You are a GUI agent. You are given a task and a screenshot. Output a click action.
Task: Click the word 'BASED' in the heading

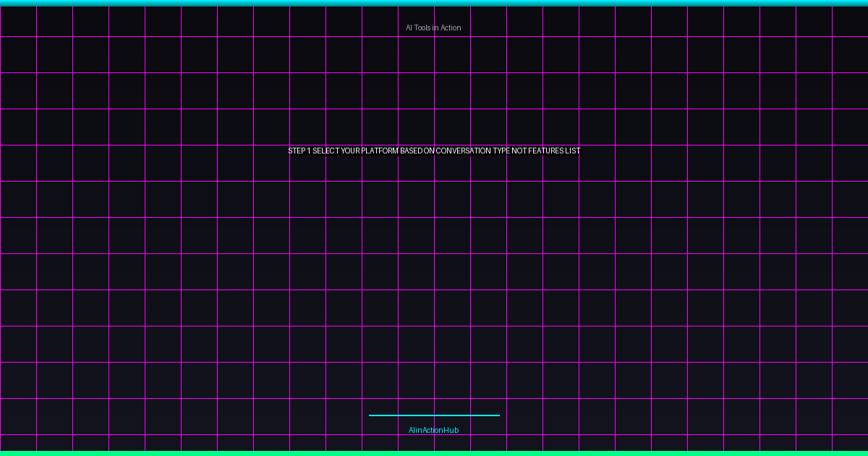click(412, 151)
